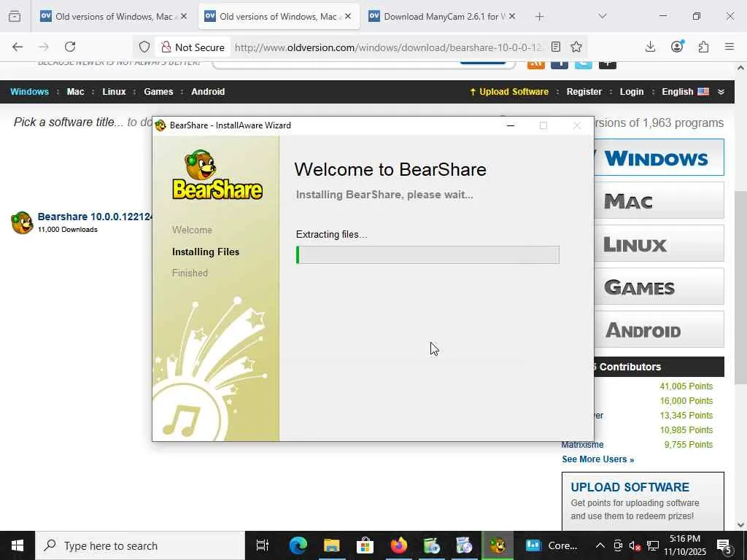This screenshot has width=747, height=560.
Task: Select the BearShare installer taskbar icon
Action: pos(498,545)
